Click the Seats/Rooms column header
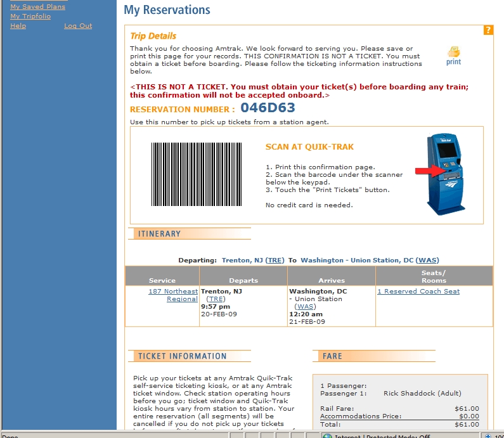Screen dimensions: 504x438 tap(434, 276)
